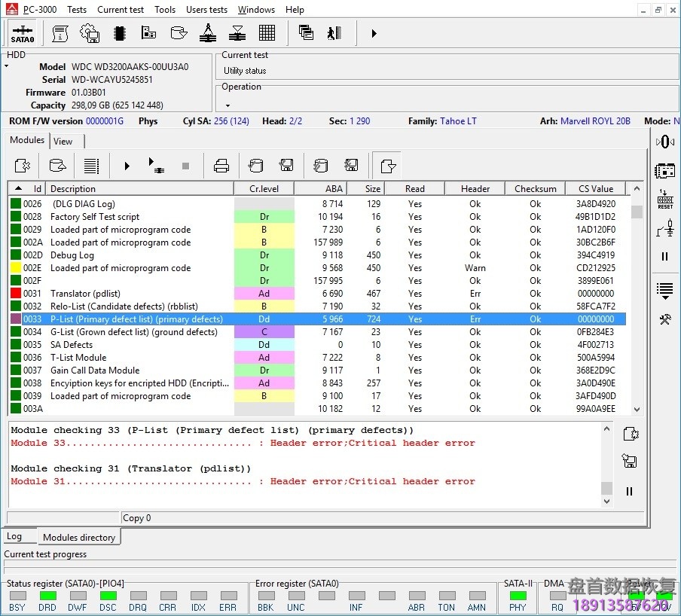Click the BSY status register indicator
The height and width of the screenshot is (616, 681).
(17, 596)
